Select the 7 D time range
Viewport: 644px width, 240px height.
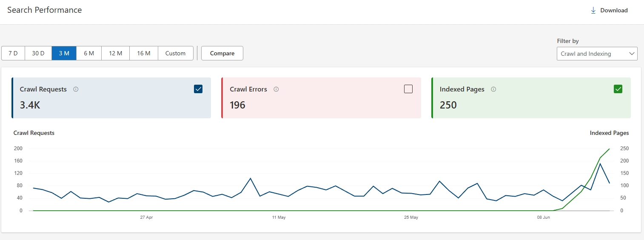click(13, 53)
